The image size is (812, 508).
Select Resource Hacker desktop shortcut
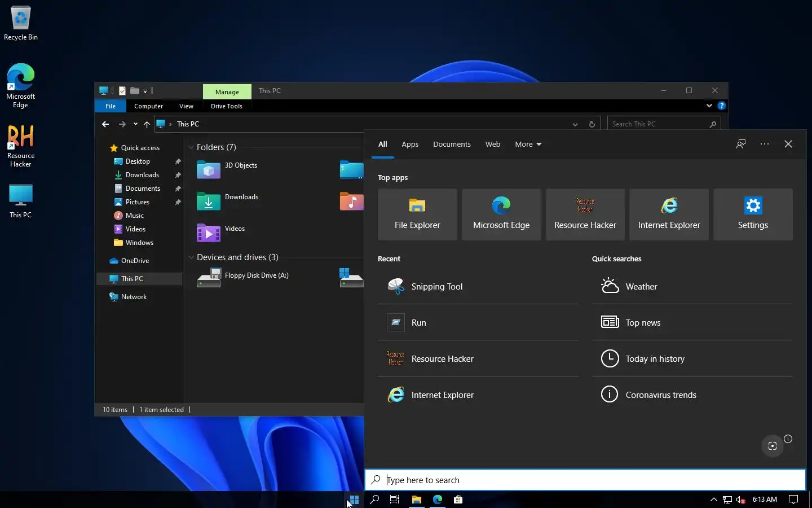[x=21, y=146]
